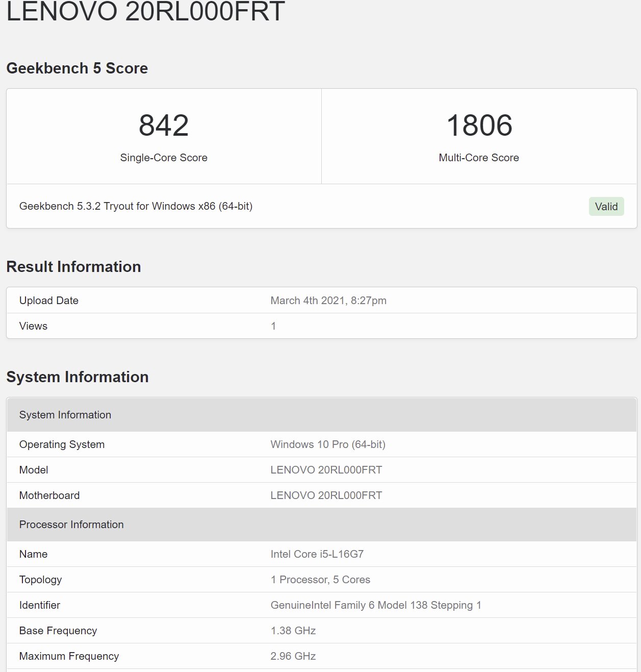The height and width of the screenshot is (672, 641).
Task: Click the Single-Core Score label
Action: click(x=164, y=158)
